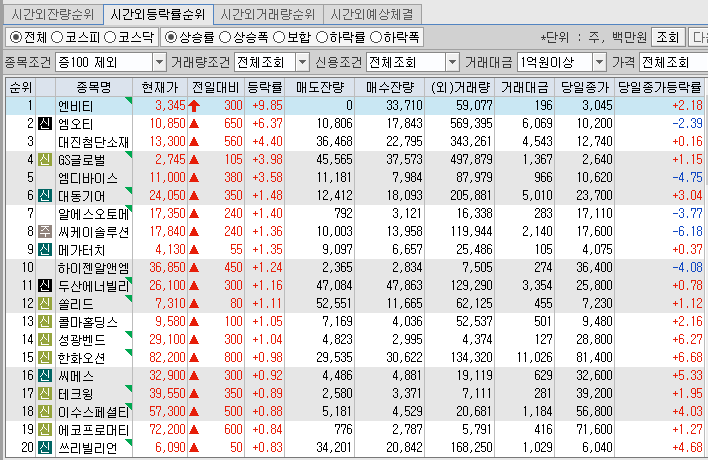The width and height of the screenshot is (708, 460).
Task: Select the stock name 대진첨단소재
Action: (93, 142)
